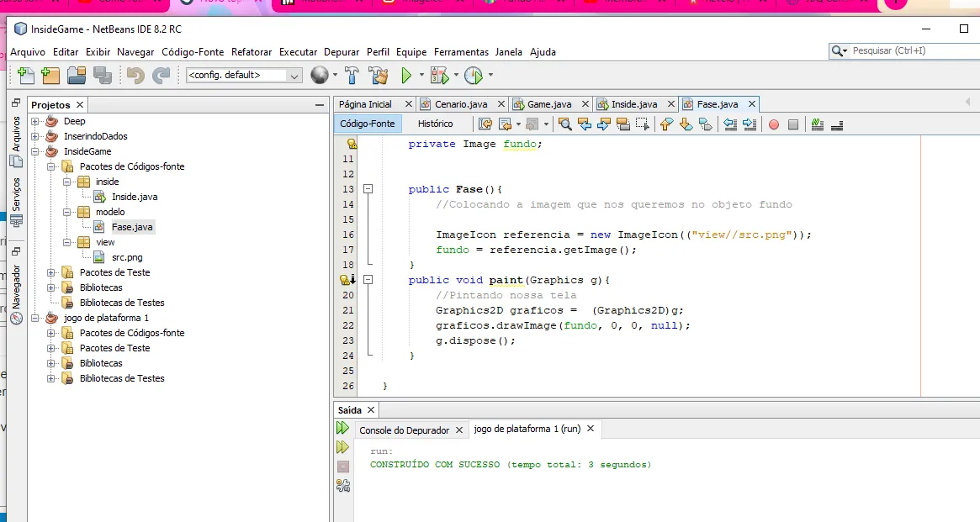Open the Refatorar menu
Screen dimensions: 980x522
(252, 52)
